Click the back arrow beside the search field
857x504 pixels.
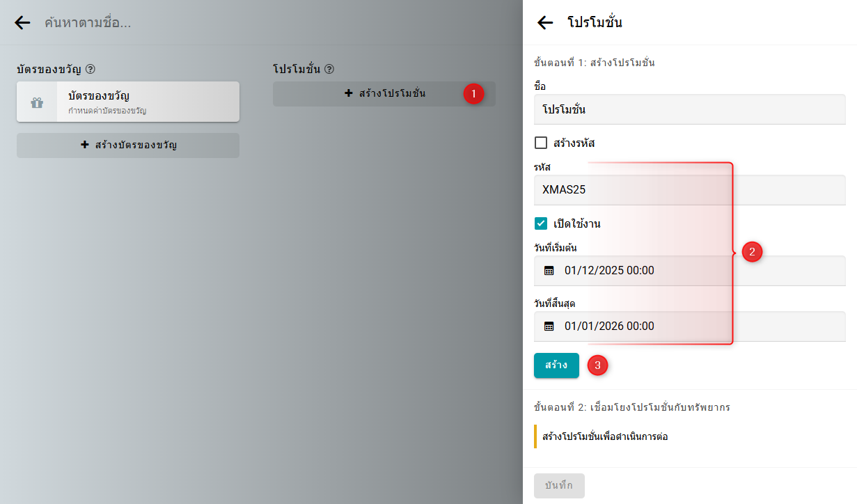pyautogui.click(x=22, y=23)
